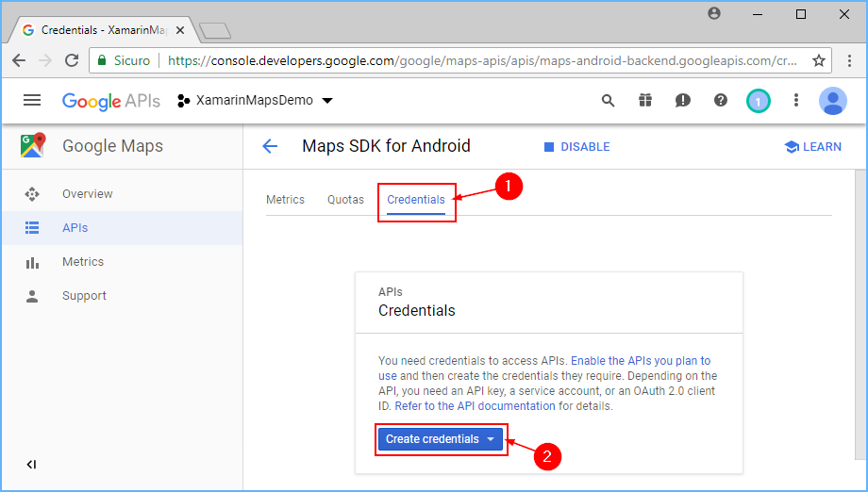
Task: Open the XamarinMapsDemo project selector dropdown
Action: (x=255, y=101)
